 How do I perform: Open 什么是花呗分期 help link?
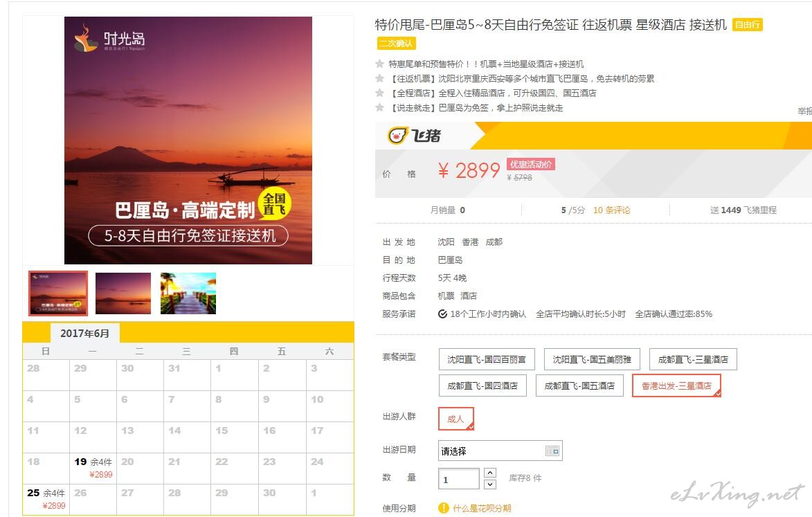(482, 508)
